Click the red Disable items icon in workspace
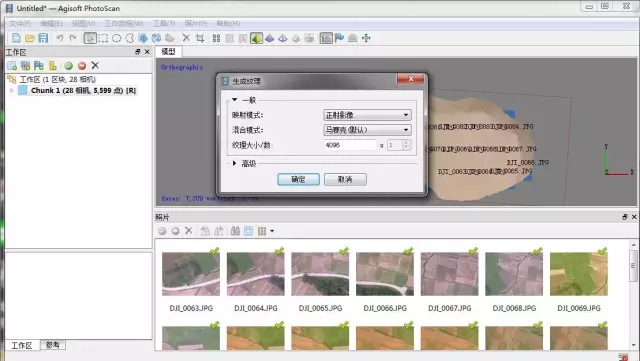The image size is (640, 361). tap(82, 65)
